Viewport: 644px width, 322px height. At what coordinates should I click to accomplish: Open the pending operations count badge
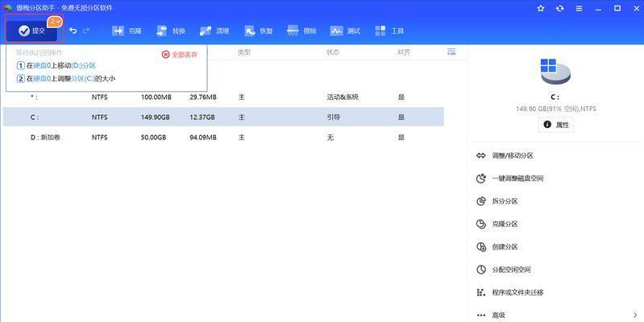click(x=55, y=22)
